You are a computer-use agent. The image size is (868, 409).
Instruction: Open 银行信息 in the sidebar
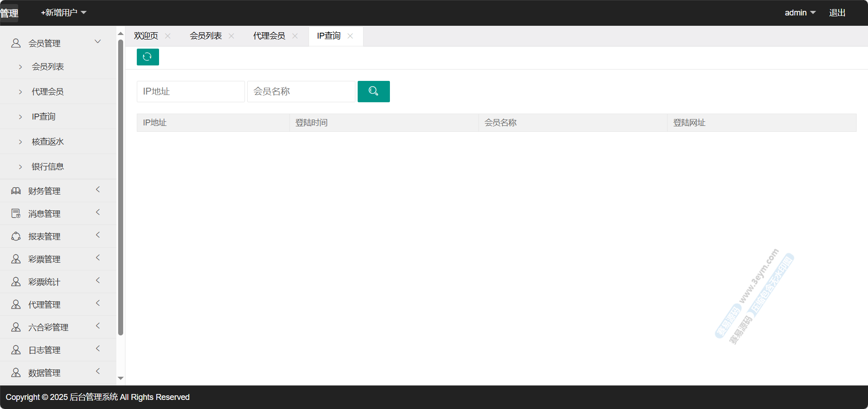48,167
